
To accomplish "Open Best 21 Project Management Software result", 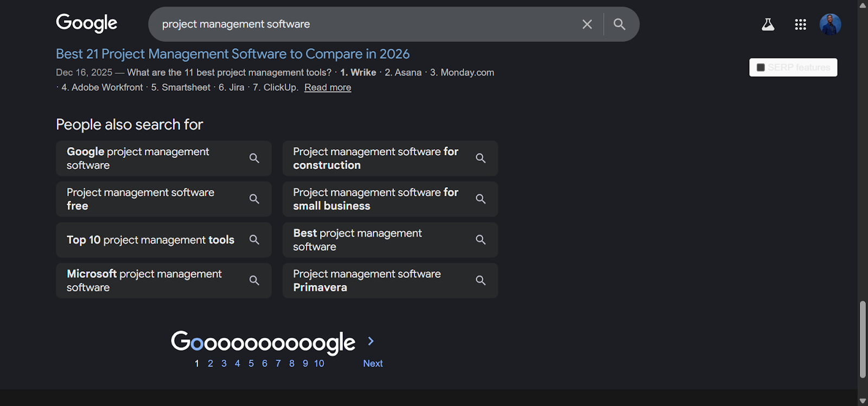I will click(233, 54).
